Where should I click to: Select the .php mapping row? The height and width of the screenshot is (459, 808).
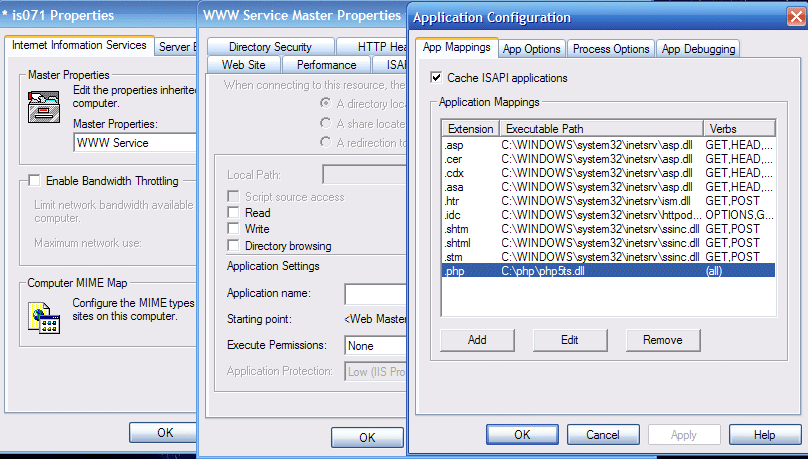pos(609,270)
